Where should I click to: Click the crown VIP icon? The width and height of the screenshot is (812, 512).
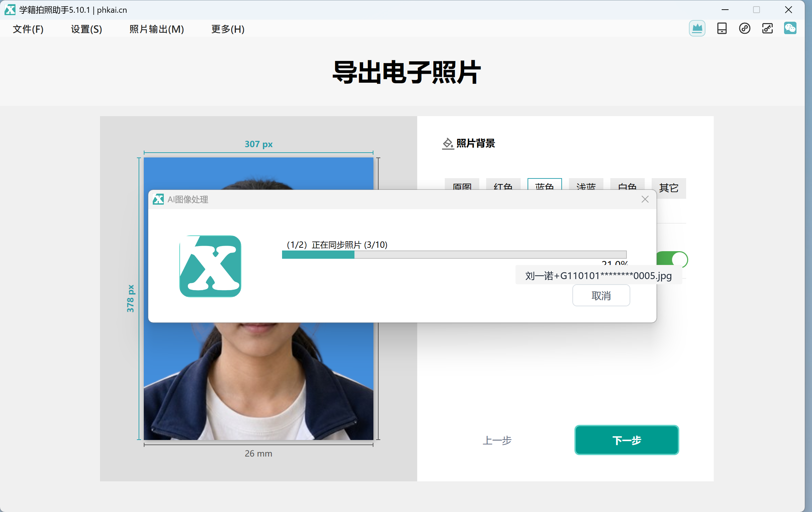tap(697, 28)
